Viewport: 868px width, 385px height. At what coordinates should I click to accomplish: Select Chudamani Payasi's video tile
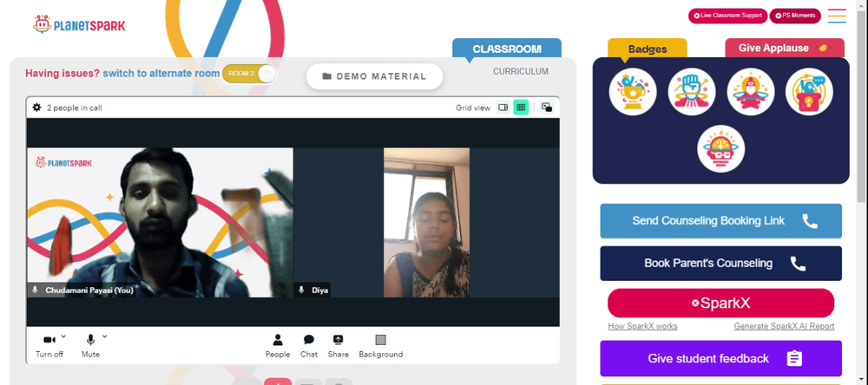coord(160,222)
